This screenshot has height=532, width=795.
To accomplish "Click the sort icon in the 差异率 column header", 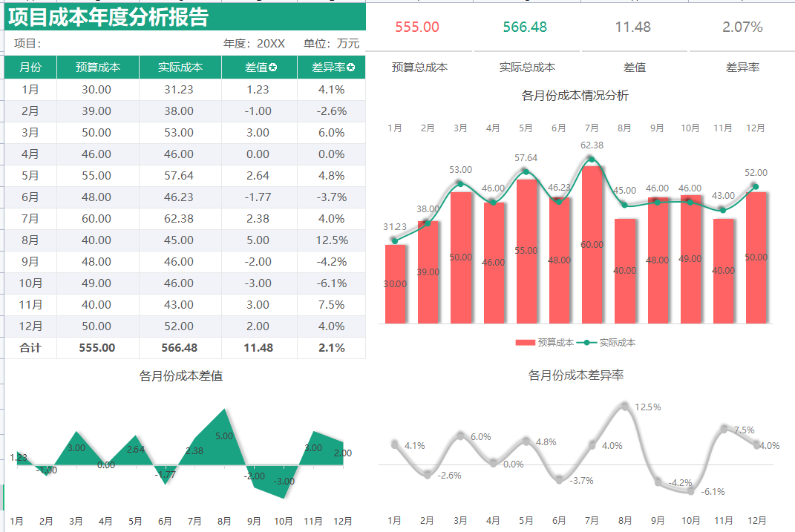I will coord(349,67).
